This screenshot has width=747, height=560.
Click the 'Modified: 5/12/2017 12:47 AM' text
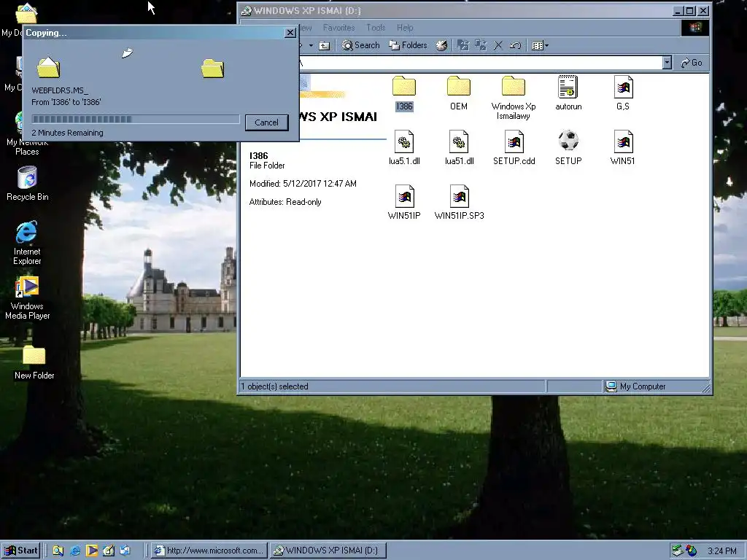pyautogui.click(x=303, y=184)
